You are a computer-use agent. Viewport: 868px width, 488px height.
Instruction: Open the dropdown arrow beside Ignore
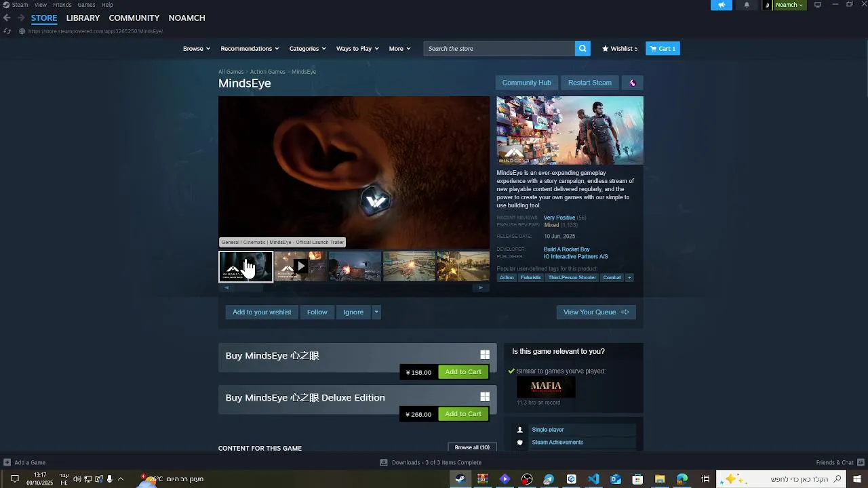pyautogui.click(x=376, y=312)
